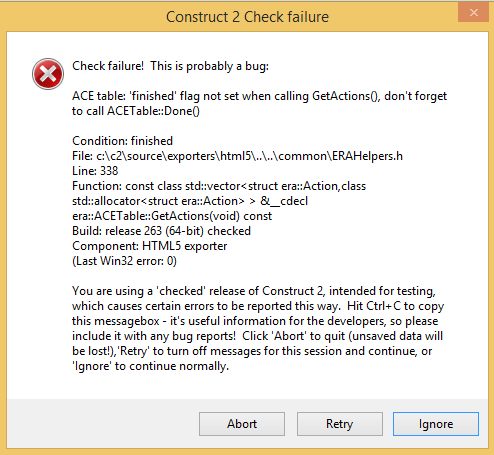494x455 pixels.
Task: Click the 'to call ACETable::Done()' line
Action: click(x=136, y=111)
